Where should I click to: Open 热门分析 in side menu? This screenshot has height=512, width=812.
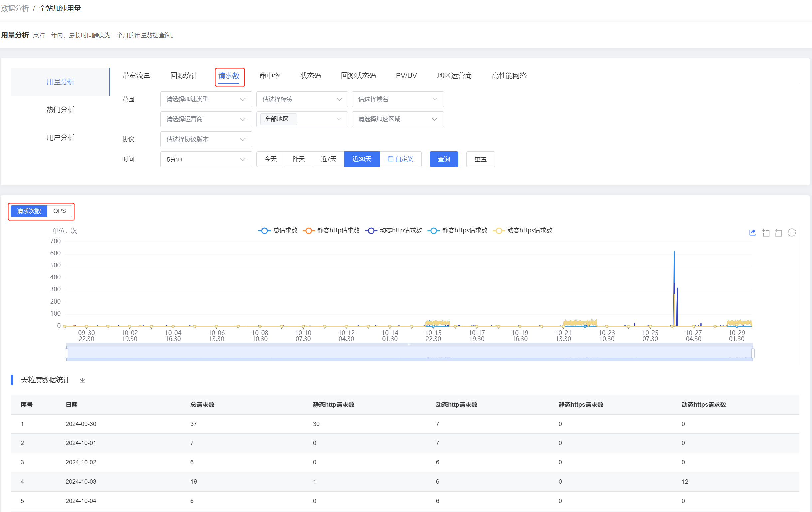tap(60, 110)
